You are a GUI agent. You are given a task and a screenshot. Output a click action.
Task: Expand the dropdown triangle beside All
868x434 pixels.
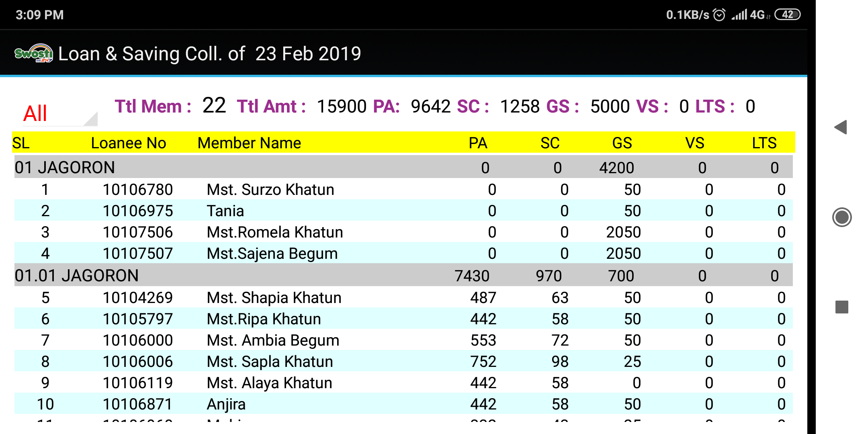[91, 119]
